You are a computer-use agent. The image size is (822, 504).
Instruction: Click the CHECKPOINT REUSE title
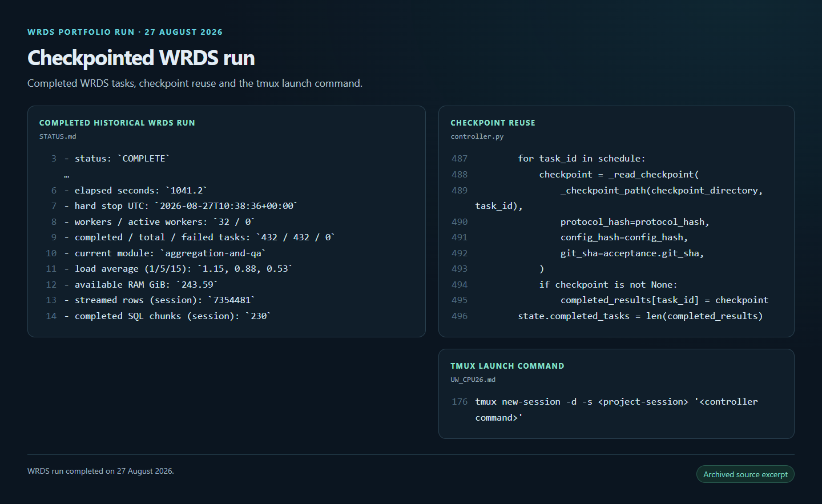(493, 123)
